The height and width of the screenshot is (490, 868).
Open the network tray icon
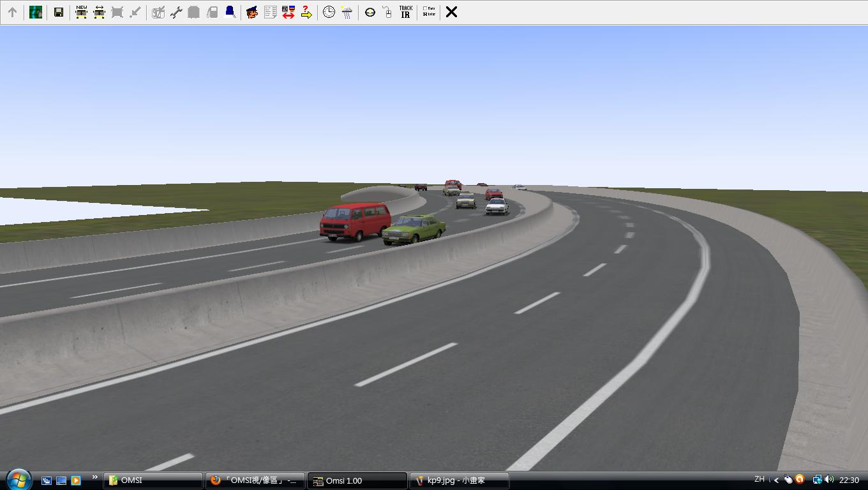point(817,480)
